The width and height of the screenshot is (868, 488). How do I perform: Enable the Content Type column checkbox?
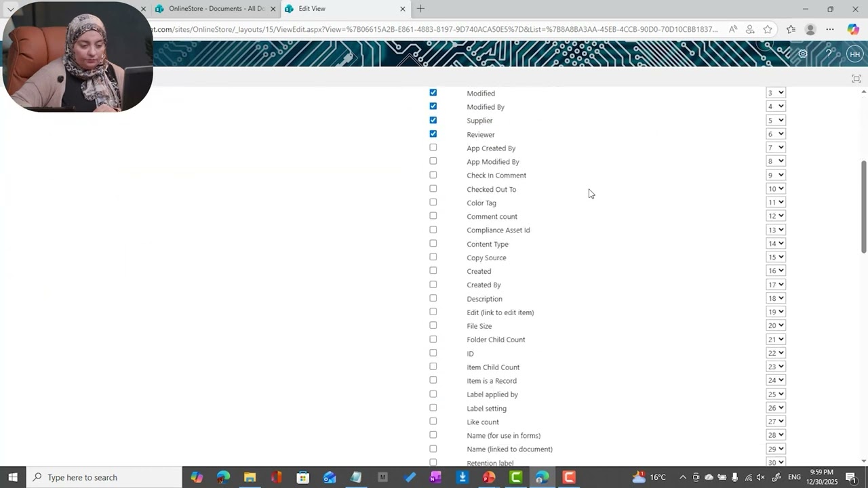pyautogui.click(x=433, y=243)
